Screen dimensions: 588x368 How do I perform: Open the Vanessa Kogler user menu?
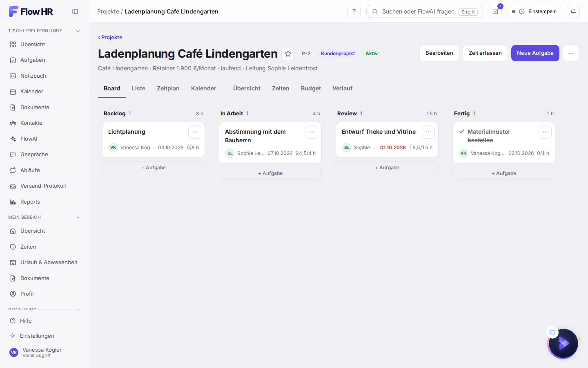(x=45, y=352)
